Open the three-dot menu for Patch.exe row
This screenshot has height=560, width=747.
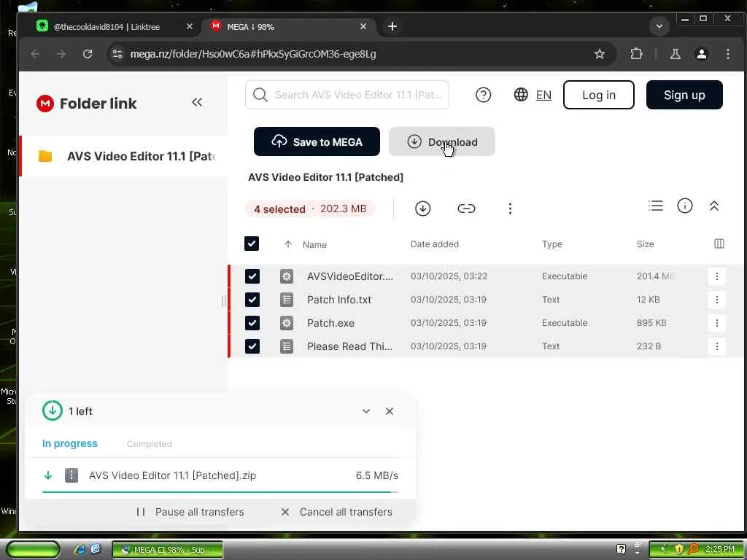[x=716, y=323]
